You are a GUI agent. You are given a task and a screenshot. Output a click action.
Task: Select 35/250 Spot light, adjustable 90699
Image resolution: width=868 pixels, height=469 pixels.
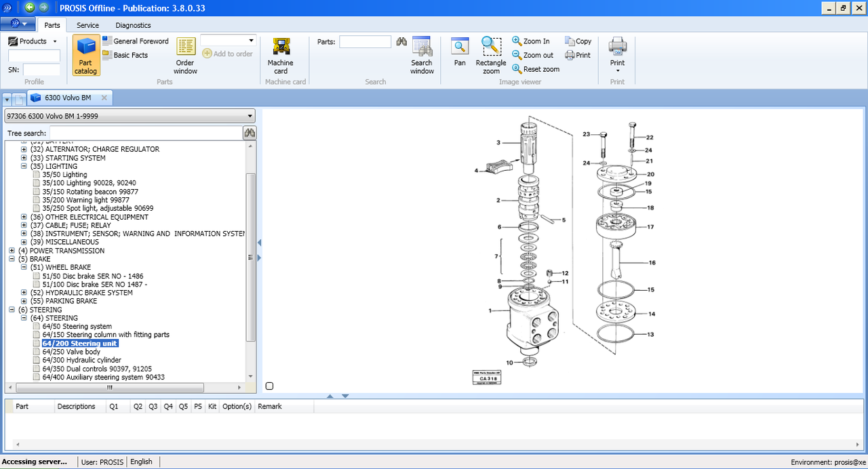point(98,208)
